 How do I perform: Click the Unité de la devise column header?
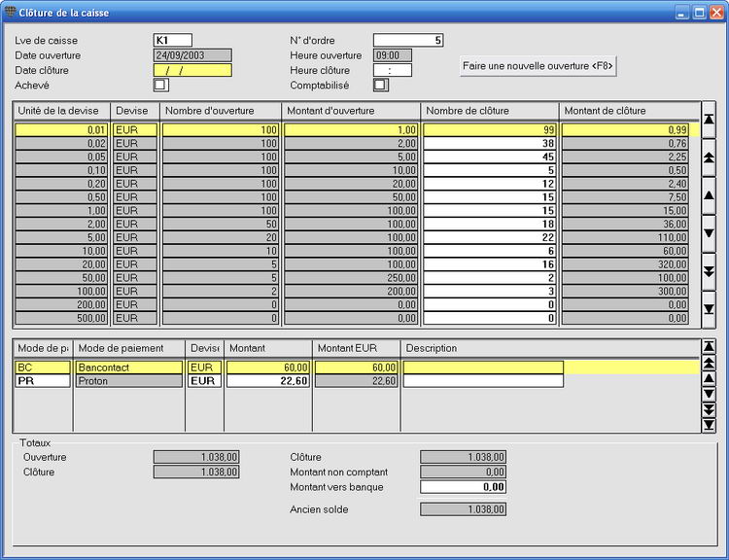(61, 111)
